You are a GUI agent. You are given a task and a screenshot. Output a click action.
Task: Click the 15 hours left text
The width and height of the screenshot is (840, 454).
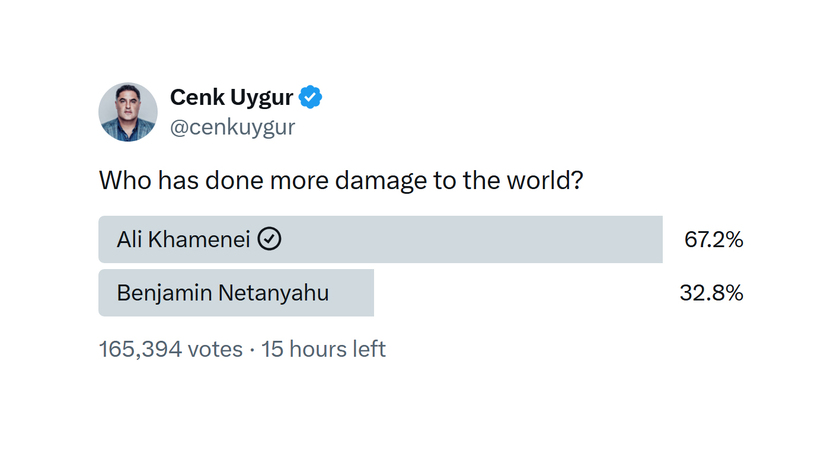pos(323,349)
